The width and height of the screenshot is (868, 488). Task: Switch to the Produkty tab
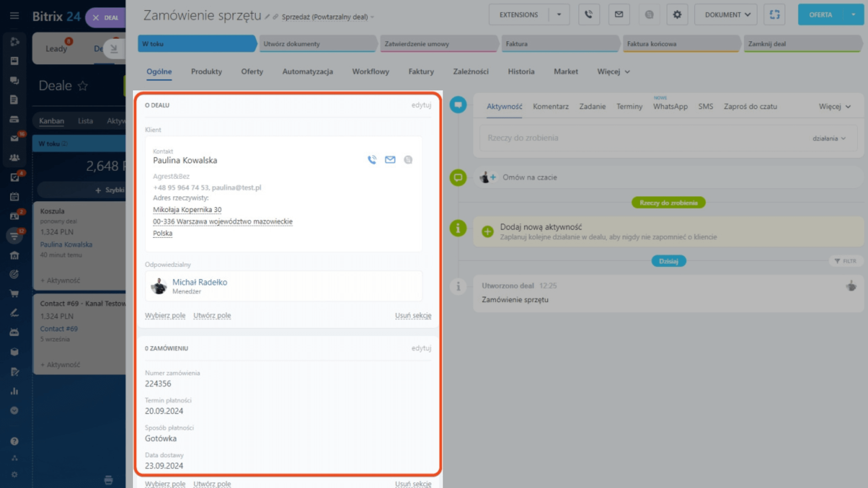(x=206, y=71)
